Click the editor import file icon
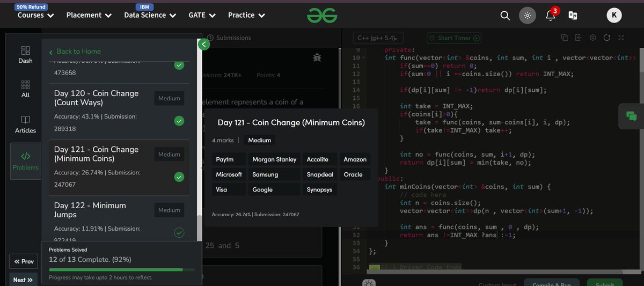This screenshot has width=644, height=286. tap(579, 38)
